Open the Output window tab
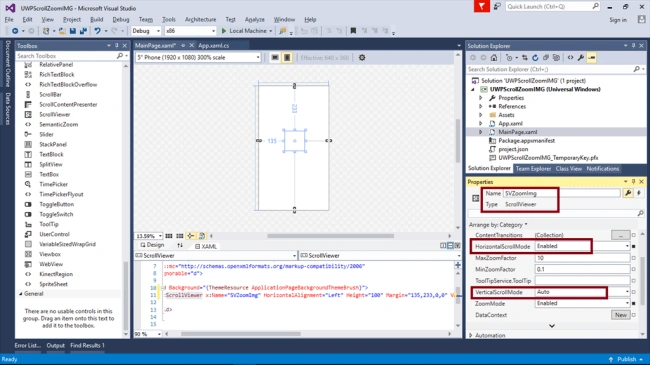The height and width of the screenshot is (365, 650). point(56,345)
